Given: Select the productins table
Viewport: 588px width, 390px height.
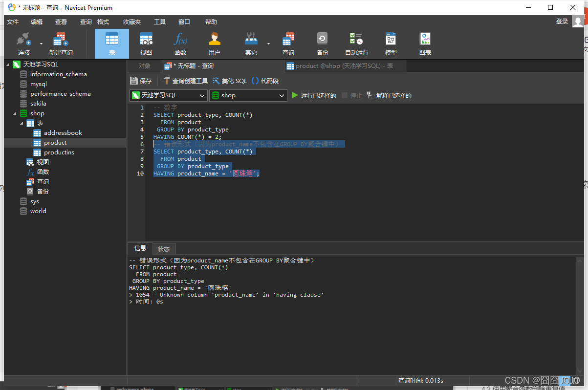Looking at the screenshot, I should (x=59, y=152).
